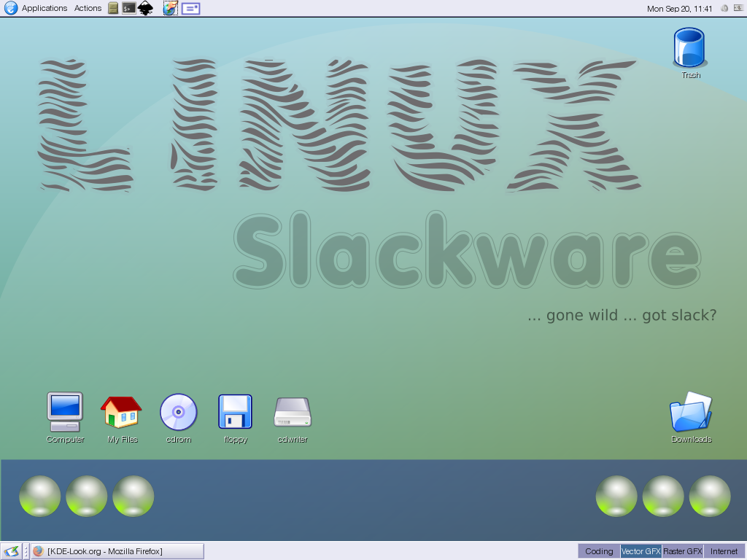The height and width of the screenshot is (560, 747).
Task: Click the date and time clock
Action: tap(679, 9)
